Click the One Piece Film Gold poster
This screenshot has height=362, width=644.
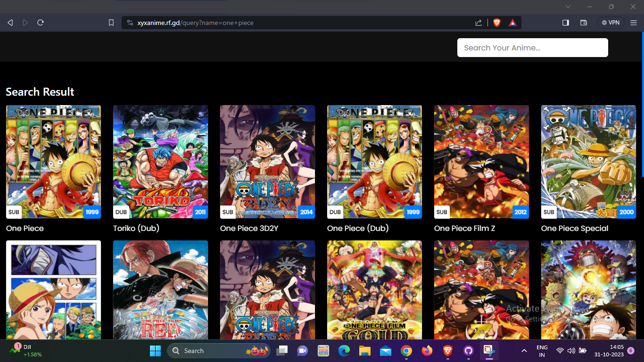coord(374,289)
